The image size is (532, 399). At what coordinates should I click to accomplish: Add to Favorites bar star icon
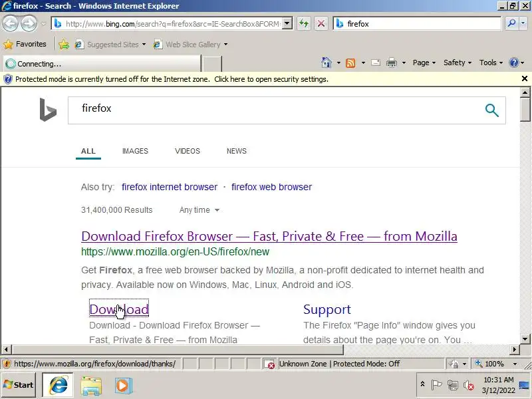pos(64,45)
